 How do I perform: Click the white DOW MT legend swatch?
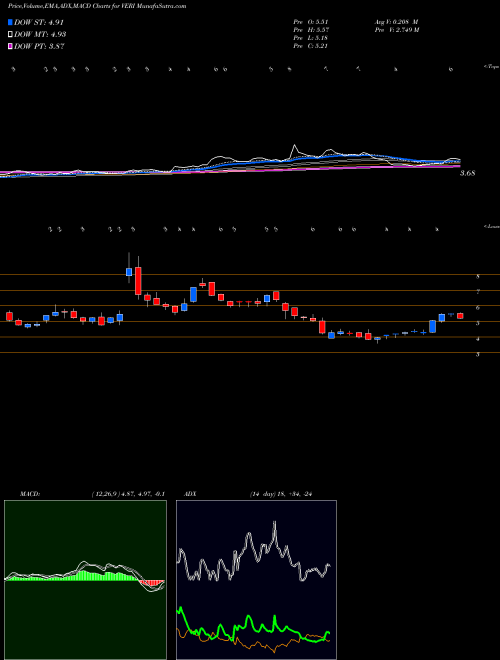pyautogui.click(x=10, y=34)
